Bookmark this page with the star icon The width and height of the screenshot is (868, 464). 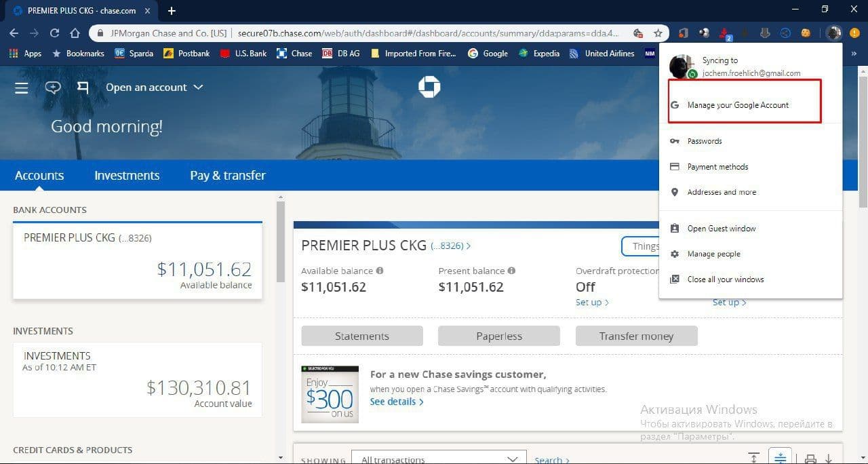click(x=658, y=33)
